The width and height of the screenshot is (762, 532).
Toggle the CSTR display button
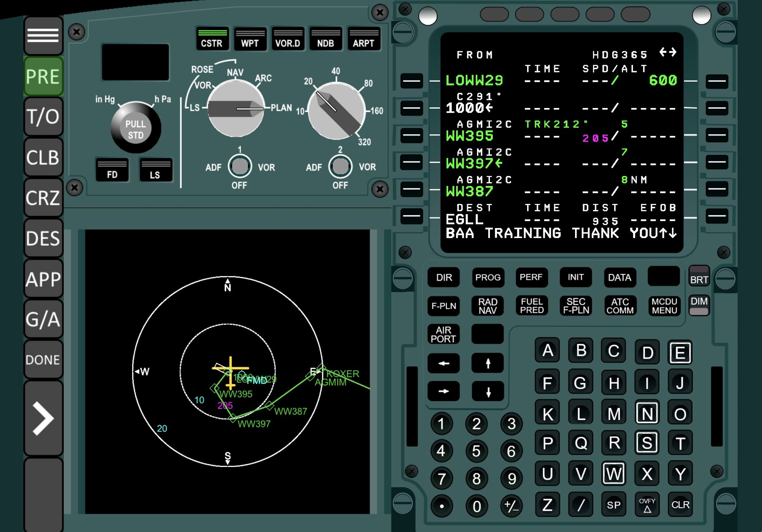pos(212,39)
